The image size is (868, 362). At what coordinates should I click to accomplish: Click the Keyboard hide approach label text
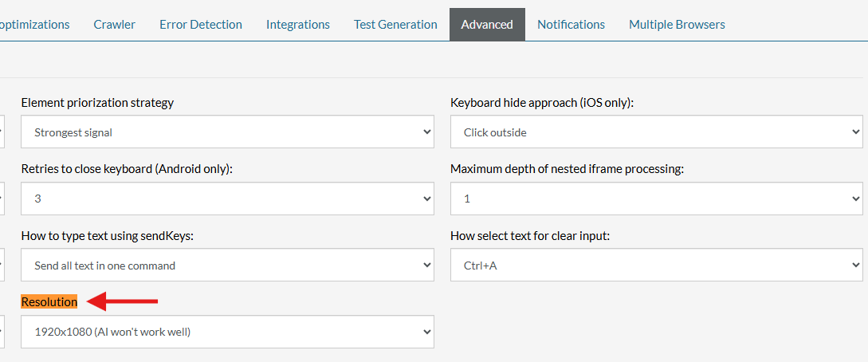click(x=541, y=102)
